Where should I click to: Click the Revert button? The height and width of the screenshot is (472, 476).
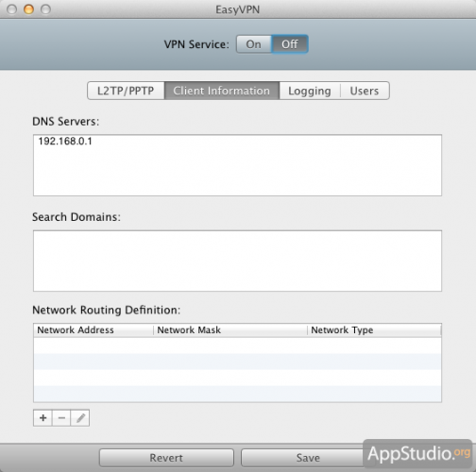pyautogui.click(x=166, y=458)
